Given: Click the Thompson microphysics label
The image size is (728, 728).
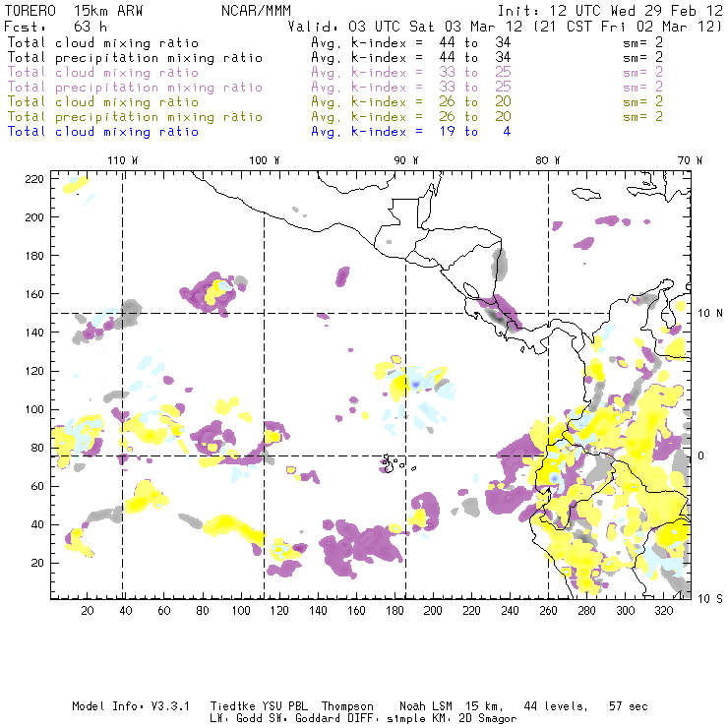Looking at the screenshot, I should point(347,706).
